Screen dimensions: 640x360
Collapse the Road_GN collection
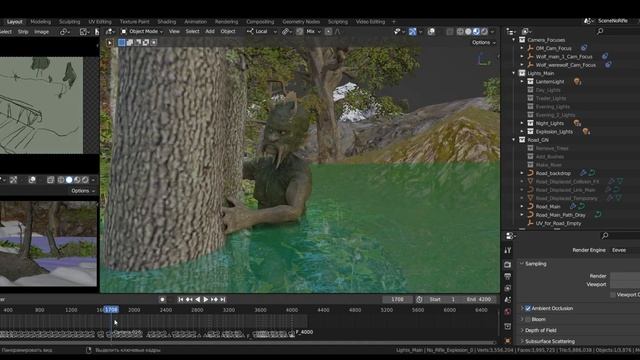tap(513, 140)
